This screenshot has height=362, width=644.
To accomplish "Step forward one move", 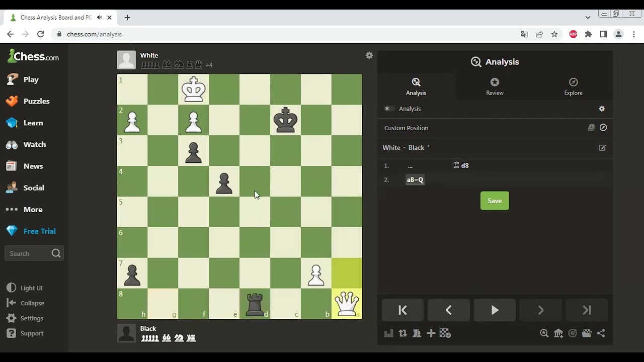I will (x=541, y=310).
